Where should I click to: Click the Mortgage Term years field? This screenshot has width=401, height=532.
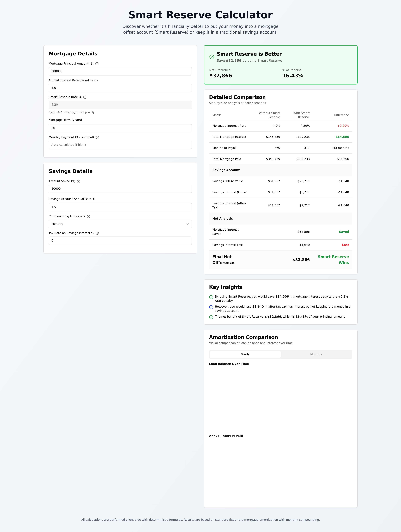120,128
